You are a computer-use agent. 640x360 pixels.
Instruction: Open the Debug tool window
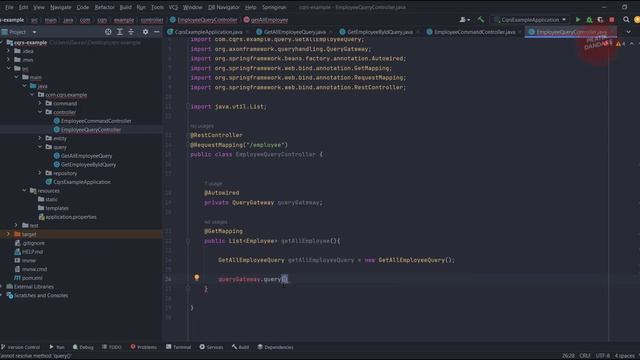click(x=83, y=347)
